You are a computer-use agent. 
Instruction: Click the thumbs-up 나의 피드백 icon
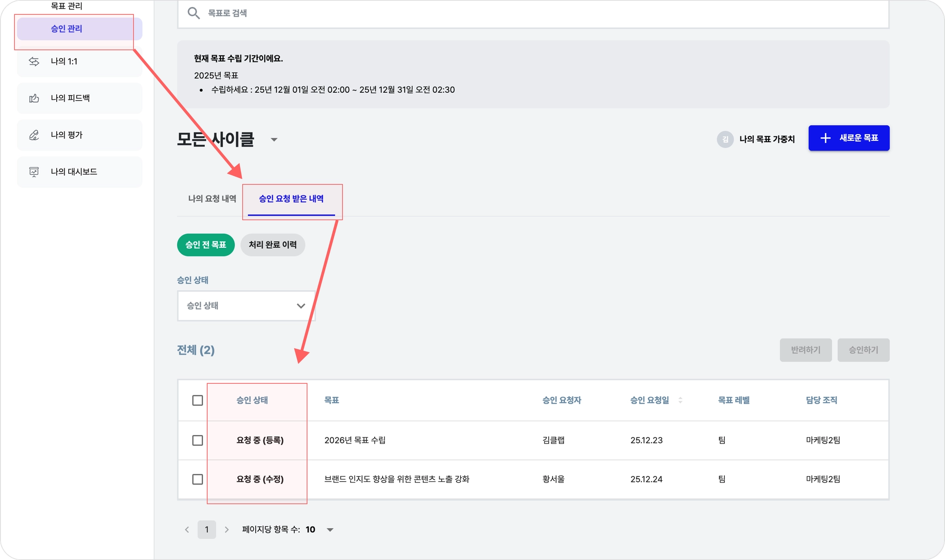tap(34, 98)
